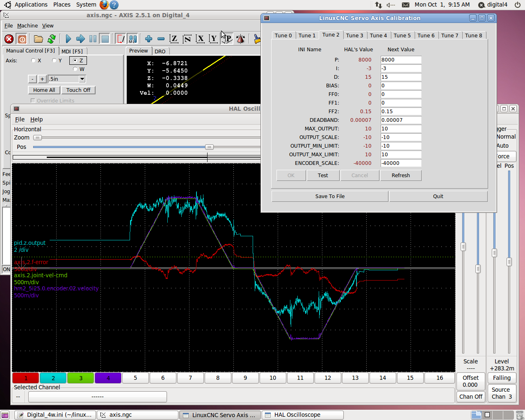Viewport: 525px width, 420px height.
Task: Toggle the Override Limits checkbox
Action: tap(33, 100)
